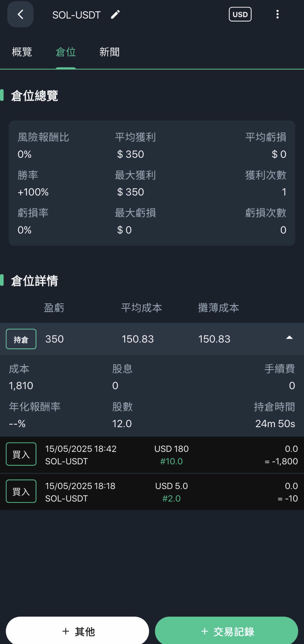Open the 新聞 tab
Screen dimensions: 304x644
point(109,52)
